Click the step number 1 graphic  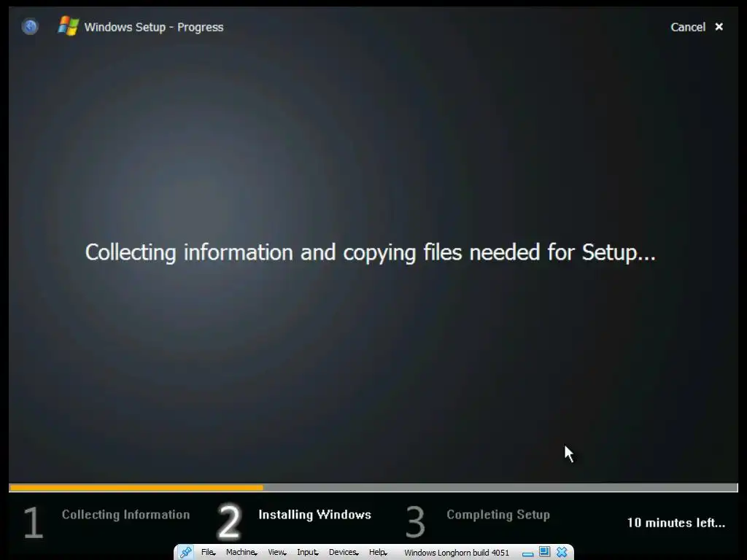click(34, 522)
